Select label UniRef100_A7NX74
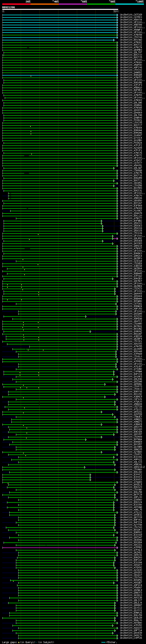Screen dimensions: 146x644 (x=131, y=47)
